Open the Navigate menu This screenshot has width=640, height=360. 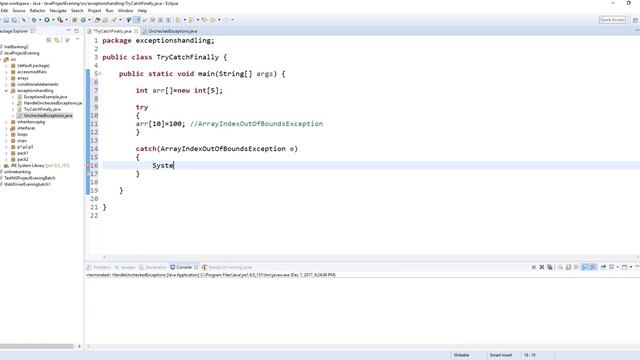[x=58, y=11]
